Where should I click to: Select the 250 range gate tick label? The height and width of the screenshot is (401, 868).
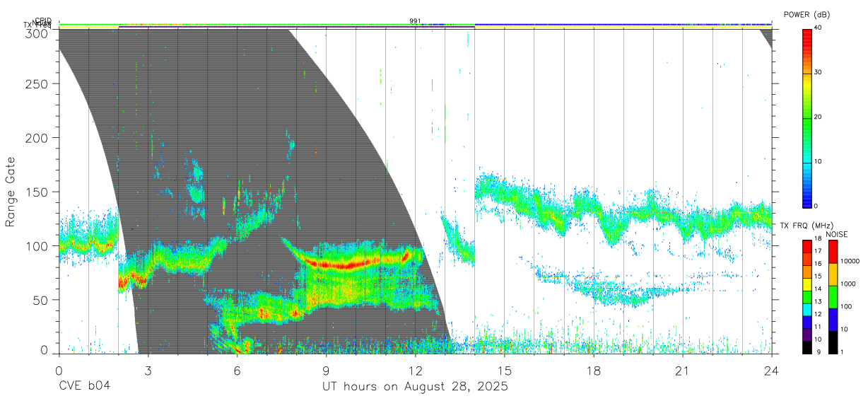35,84
